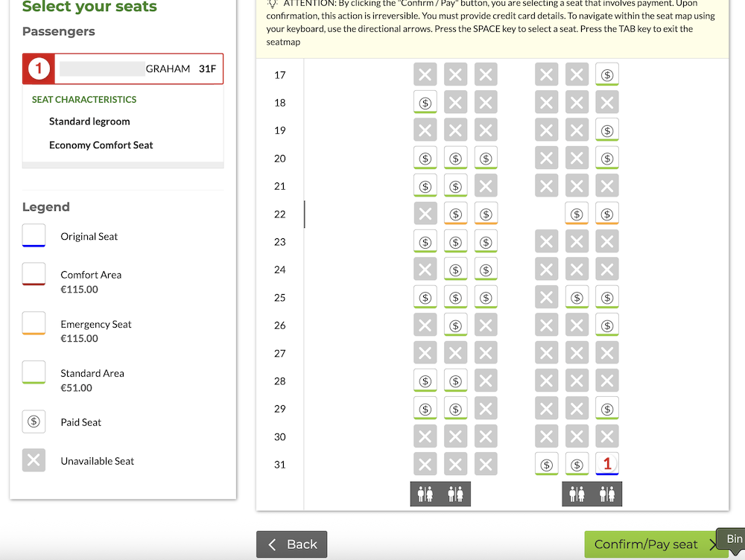The width and height of the screenshot is (745, 560).
Task: Select paid seat 29F
Action: coord(606,409)
